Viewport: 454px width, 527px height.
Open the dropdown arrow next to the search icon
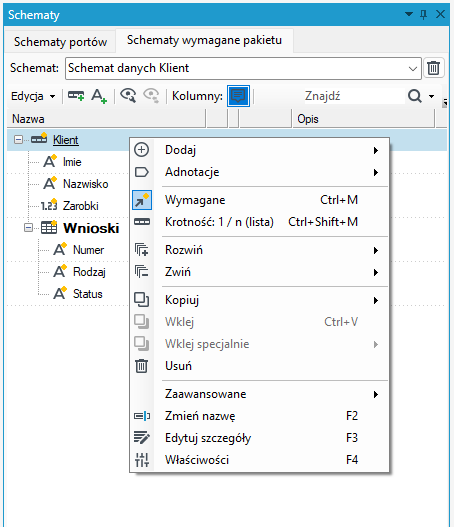[x=431, y=96]
